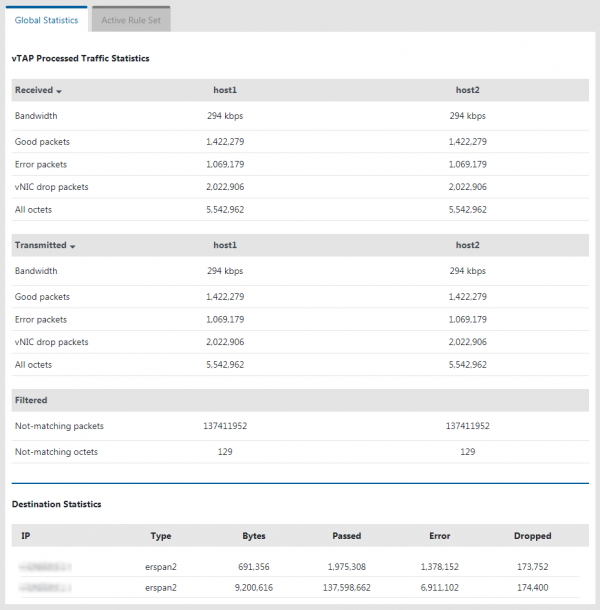Sort destinations by Bytes column header
Viewport: 600px width, 610px height.
(254, 536)
